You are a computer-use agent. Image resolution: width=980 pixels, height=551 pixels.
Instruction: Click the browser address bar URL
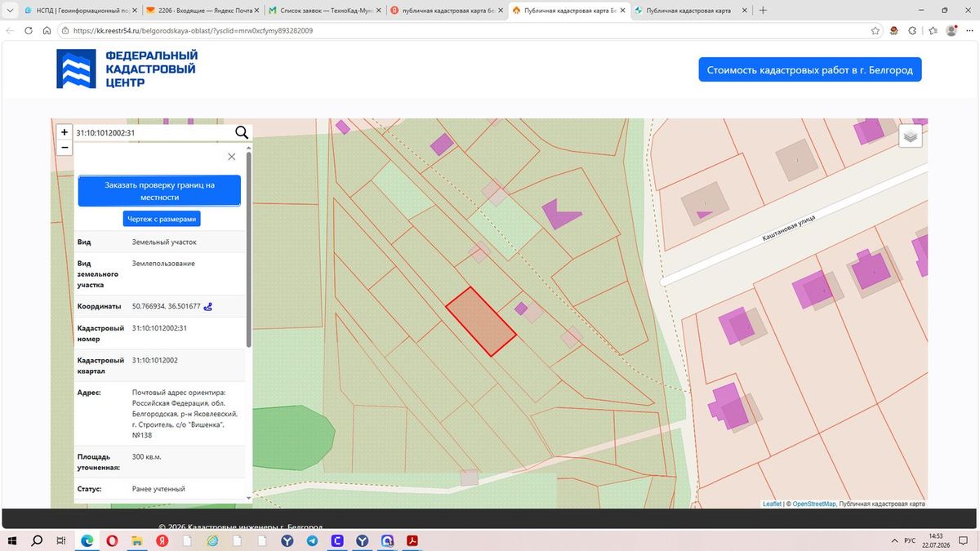pos(193,30)
